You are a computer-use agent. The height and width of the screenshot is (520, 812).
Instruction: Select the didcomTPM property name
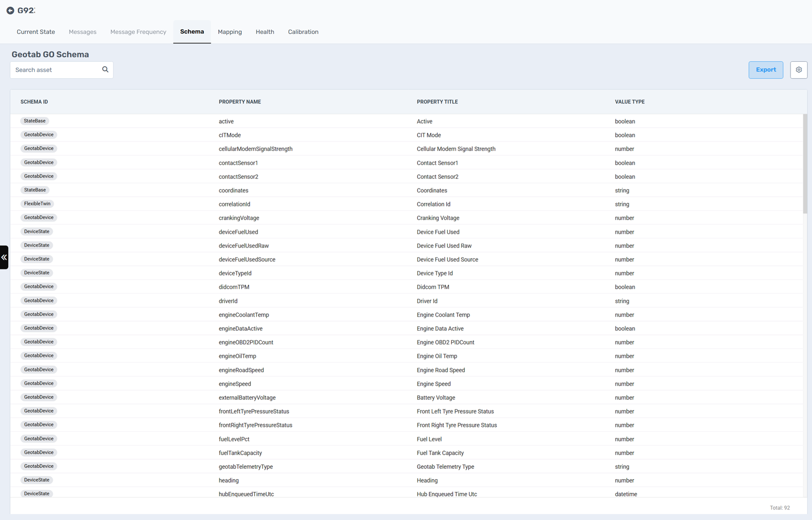[234, 287]
